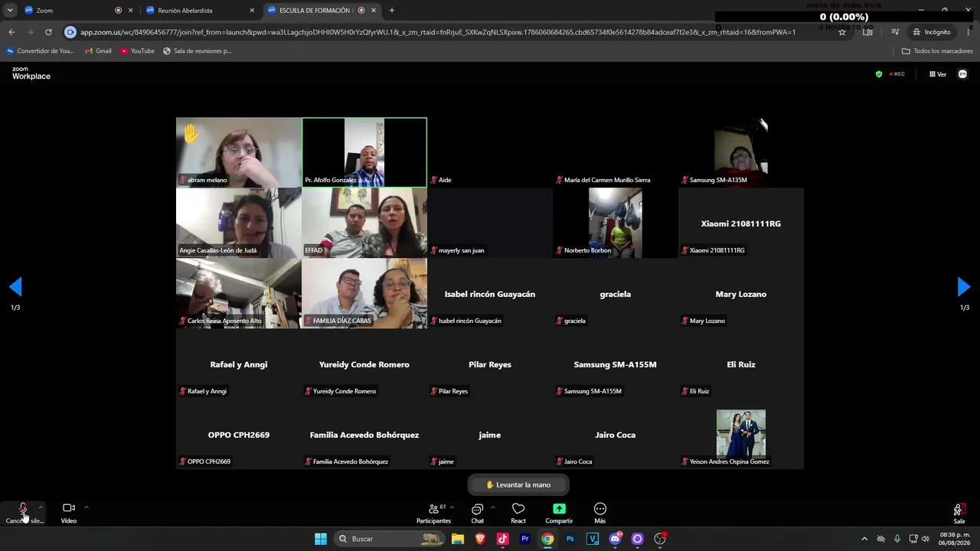
Task: Click the taskbar Buscar search box
Action: point(390,539)
